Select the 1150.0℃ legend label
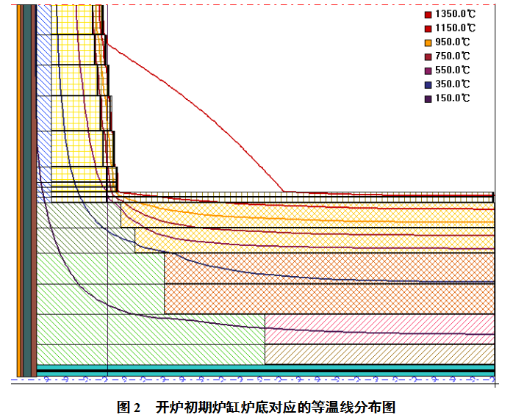The height and width of the screenshot is (420, 513). pos(455,28)
